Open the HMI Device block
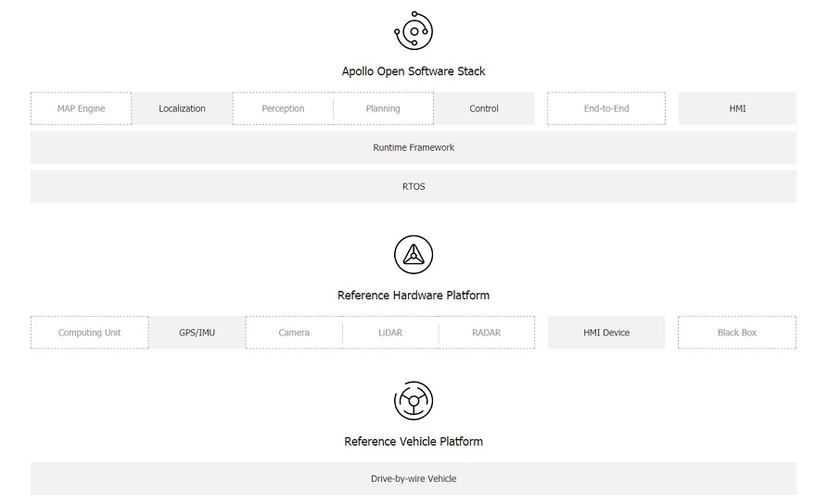815x504 pixels. tap(606, 333)
